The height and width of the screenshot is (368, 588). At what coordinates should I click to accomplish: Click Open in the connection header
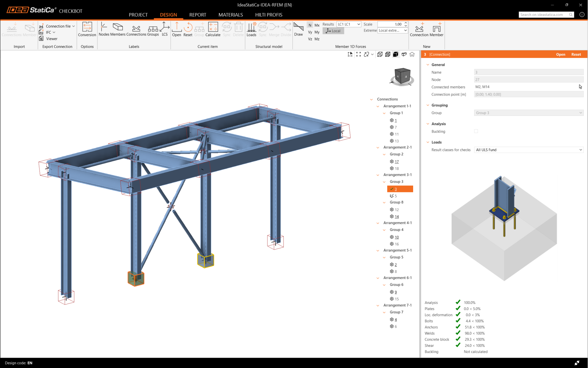(x=560, y=54)
